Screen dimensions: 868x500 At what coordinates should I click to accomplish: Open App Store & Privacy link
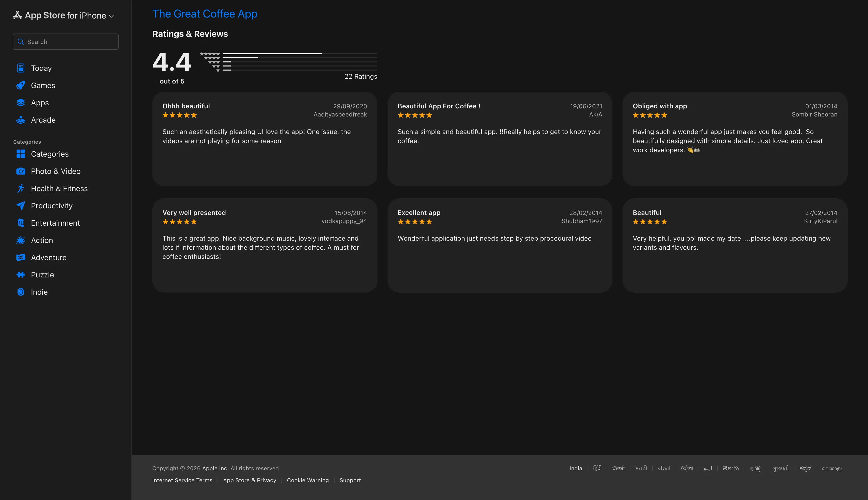click(250, 480)
